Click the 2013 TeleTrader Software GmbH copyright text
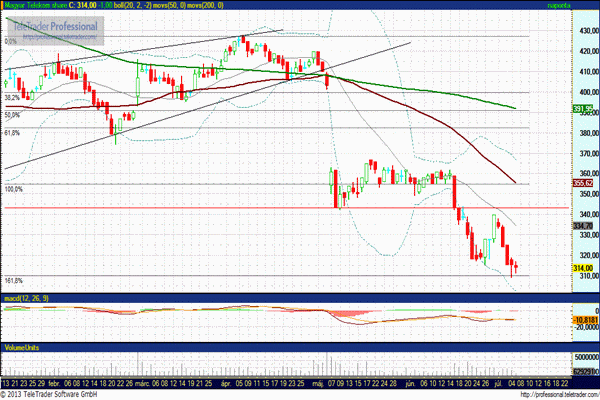This screenshot has width=600, height=400. click(52, 394)
